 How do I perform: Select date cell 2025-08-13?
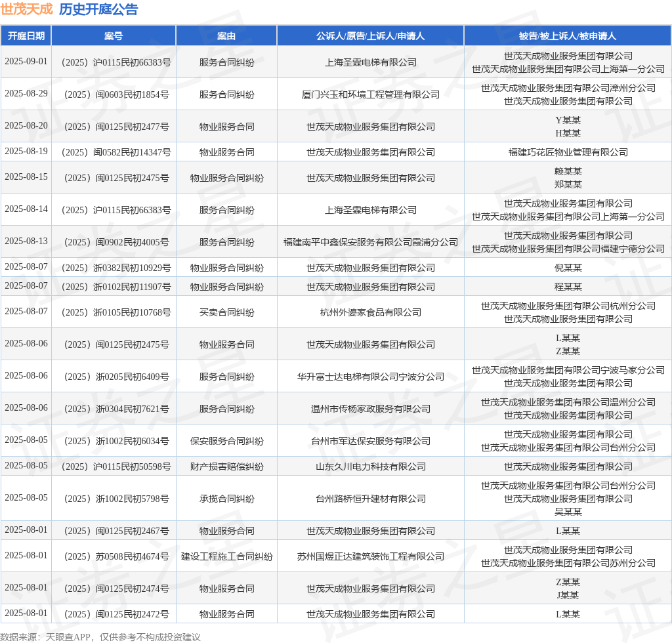[x=26, y=241]
